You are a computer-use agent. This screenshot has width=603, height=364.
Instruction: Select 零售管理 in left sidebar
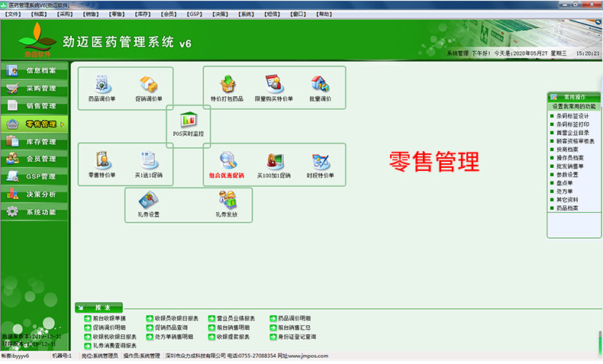click(x=34, y=124)
